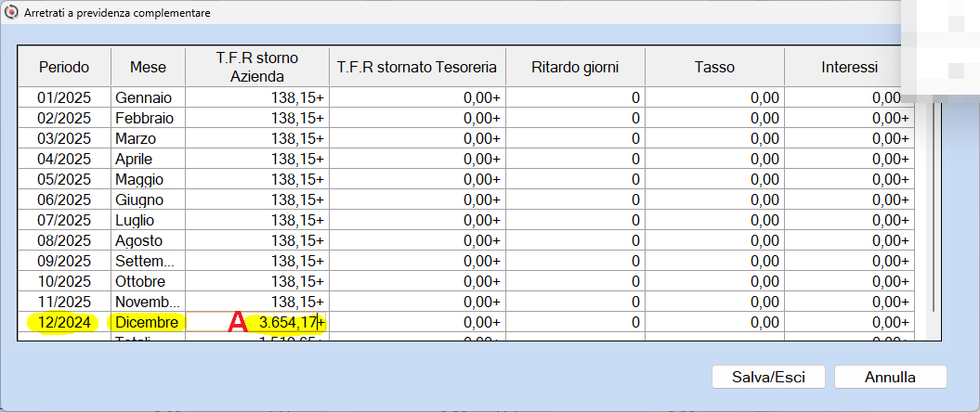This screenshot has height=412, width=980.
Task: Click the Febbraio month cell
Action: coord(148,118)
